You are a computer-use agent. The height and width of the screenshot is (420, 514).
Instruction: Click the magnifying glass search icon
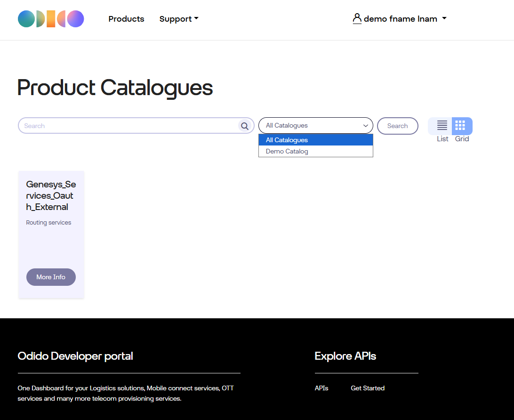244,126
